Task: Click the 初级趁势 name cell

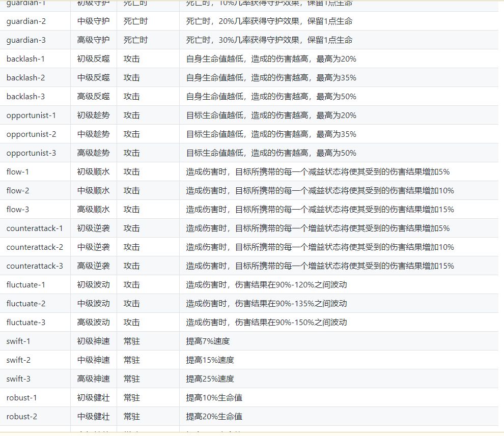Action: click(x=94, y=115)
